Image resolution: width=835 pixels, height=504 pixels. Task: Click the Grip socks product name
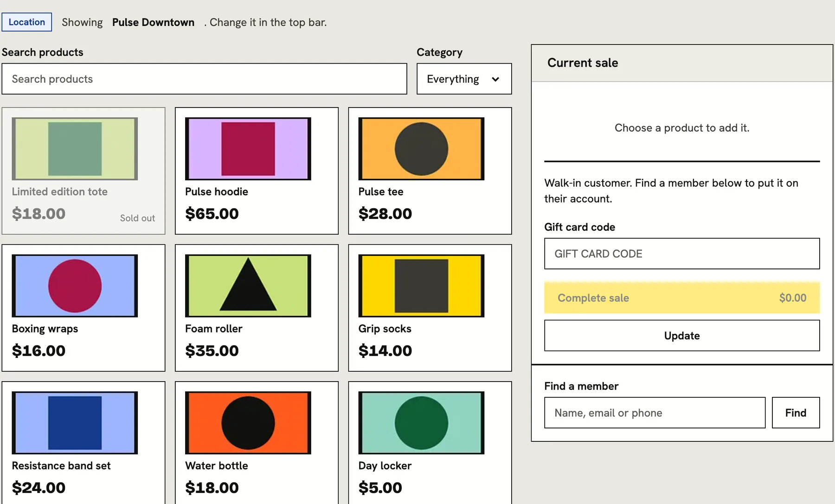(x=385, y=329)
